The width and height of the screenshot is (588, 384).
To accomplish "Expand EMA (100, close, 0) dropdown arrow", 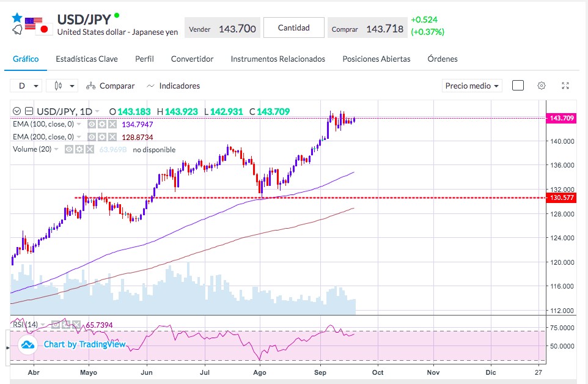I will pyautogui.click(x=79, y=124).
